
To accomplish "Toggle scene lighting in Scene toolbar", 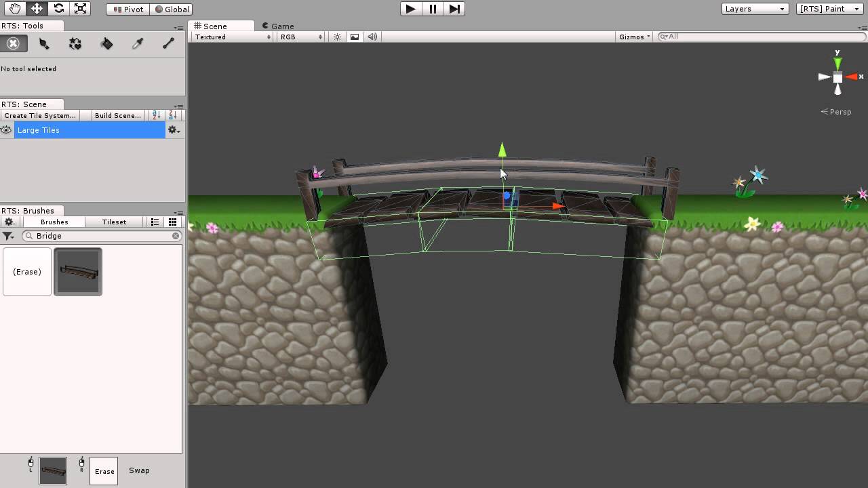I will (x=337, y=37).
